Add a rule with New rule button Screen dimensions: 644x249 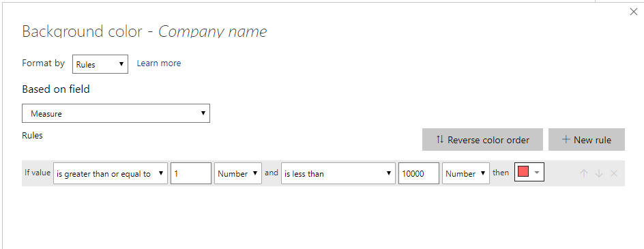[587, 140]
